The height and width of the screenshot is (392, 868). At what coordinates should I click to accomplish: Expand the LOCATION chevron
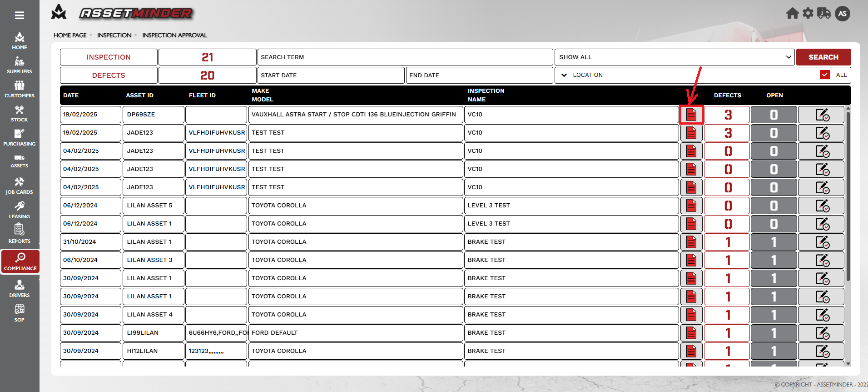[x=564, y=75]
